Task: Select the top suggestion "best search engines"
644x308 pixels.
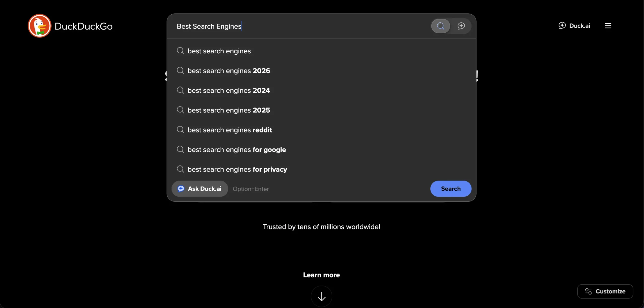Action: point(219,51)
